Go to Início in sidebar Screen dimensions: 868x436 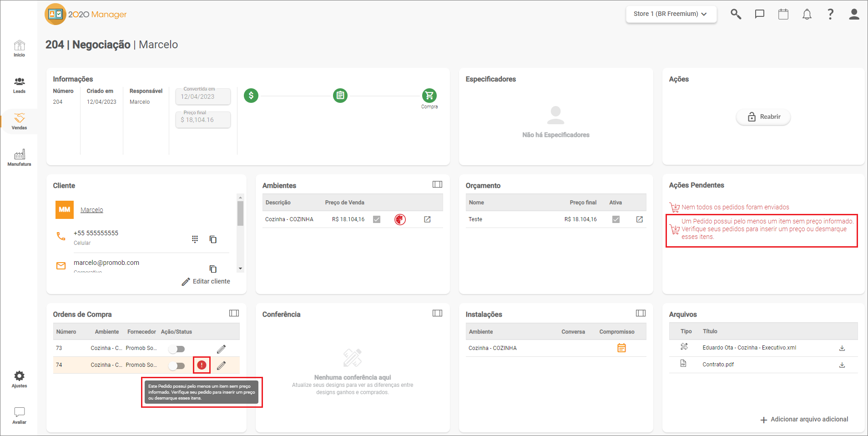[19, 48]
